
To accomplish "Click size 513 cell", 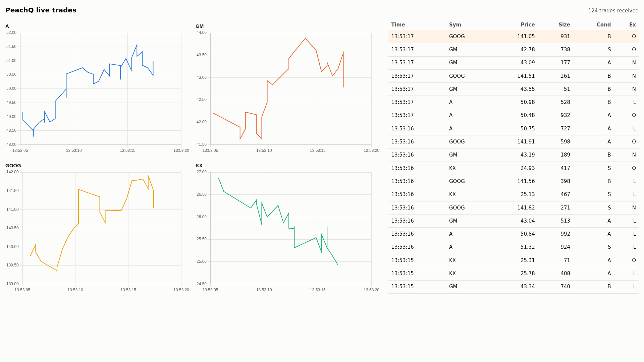I will [x=565, y=221].
